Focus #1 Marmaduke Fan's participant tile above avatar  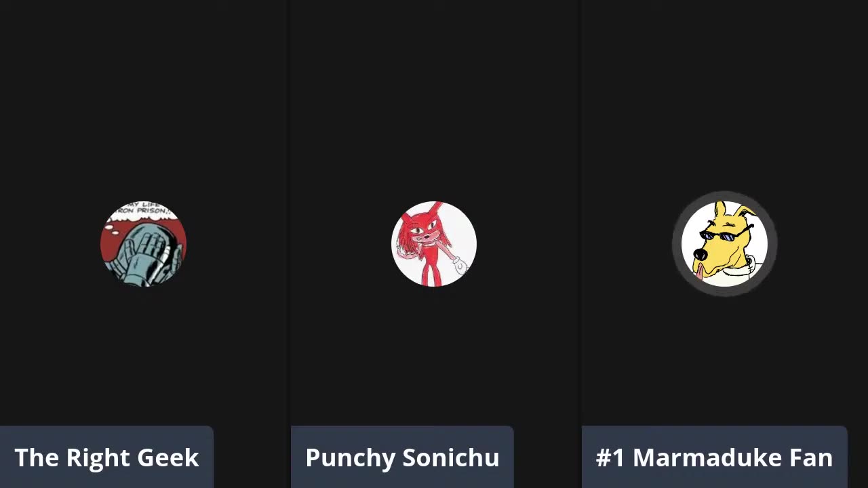point(724,102)
